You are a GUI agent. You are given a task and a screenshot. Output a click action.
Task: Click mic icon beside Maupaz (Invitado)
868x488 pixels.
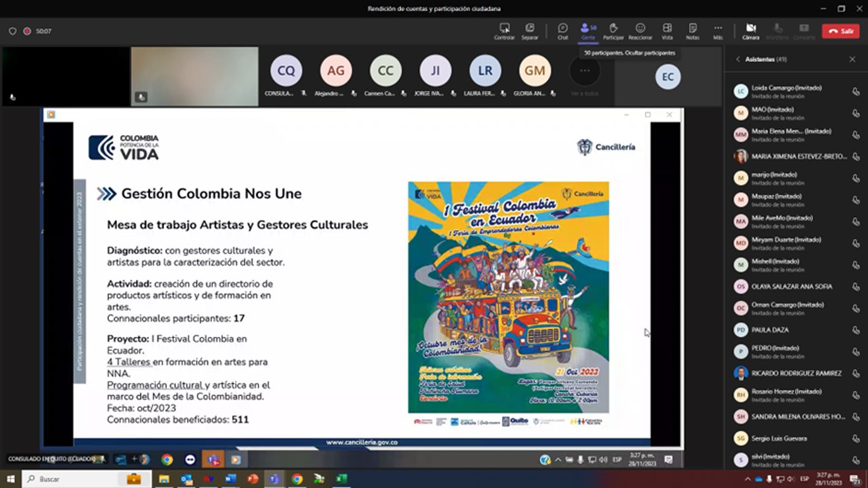(x=856, y=200)
